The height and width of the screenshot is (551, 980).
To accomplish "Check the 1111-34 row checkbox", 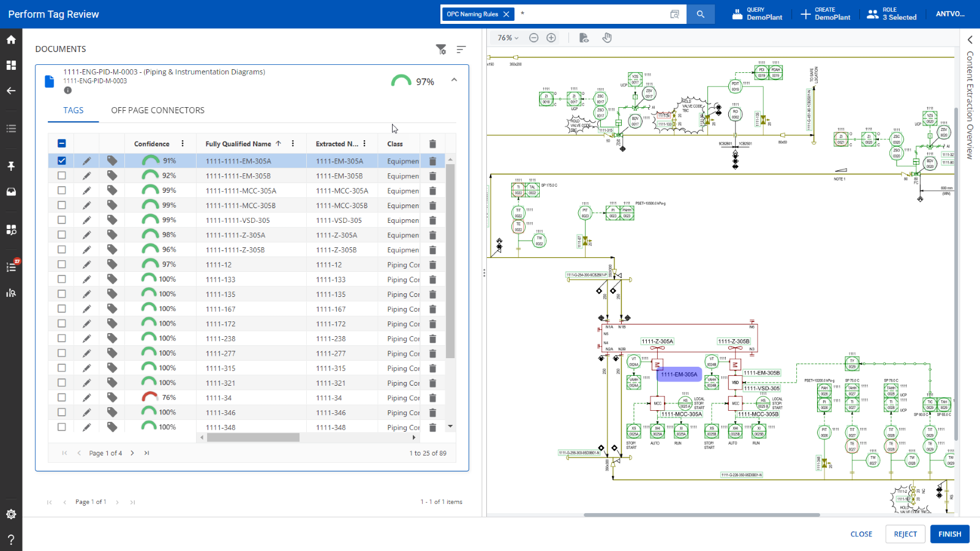I will pos(62,397).
